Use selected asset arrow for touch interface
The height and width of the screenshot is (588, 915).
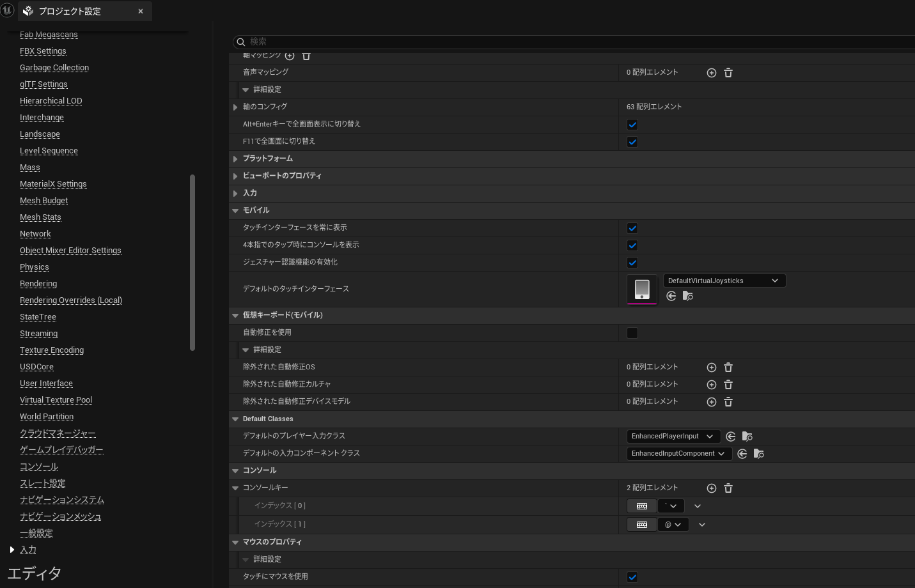pyautogui.click(x=671, y=296)
